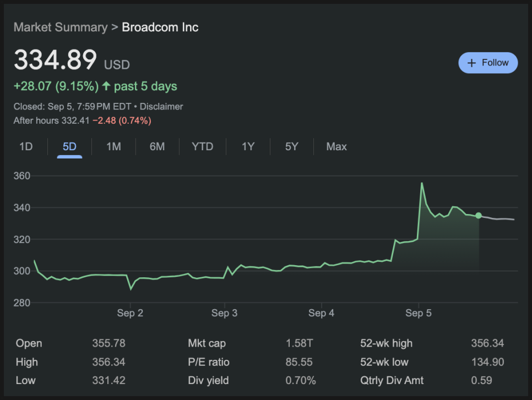Switch to the 1D range tab
This screenshot has height=400, width=532.
click(x=26, y=146)
